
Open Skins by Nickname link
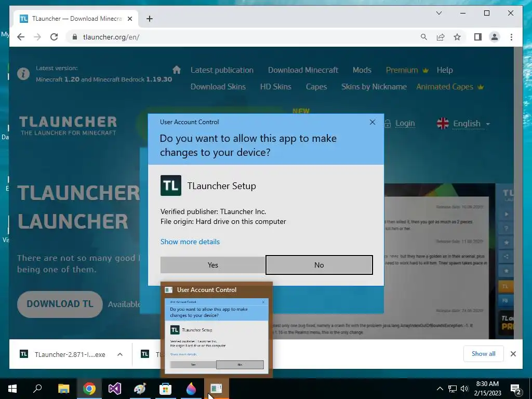[x=374, y=87]
